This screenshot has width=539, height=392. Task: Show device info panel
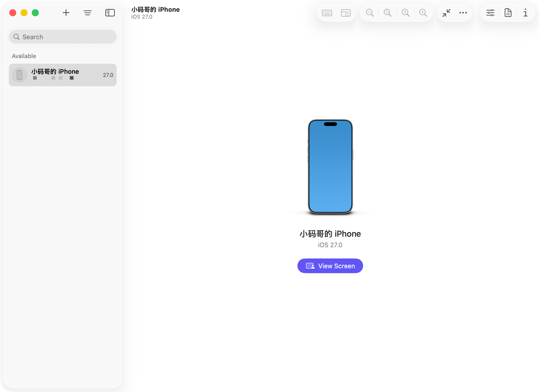(x=525, y=13)
